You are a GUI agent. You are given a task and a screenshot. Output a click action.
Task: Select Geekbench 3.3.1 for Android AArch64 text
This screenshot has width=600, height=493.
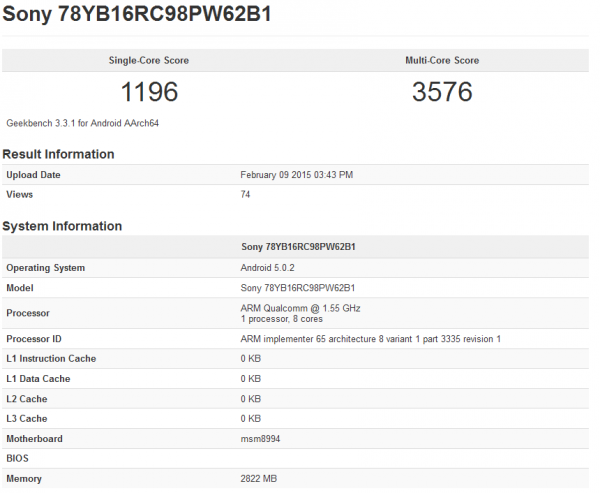[x=83, y=123]
